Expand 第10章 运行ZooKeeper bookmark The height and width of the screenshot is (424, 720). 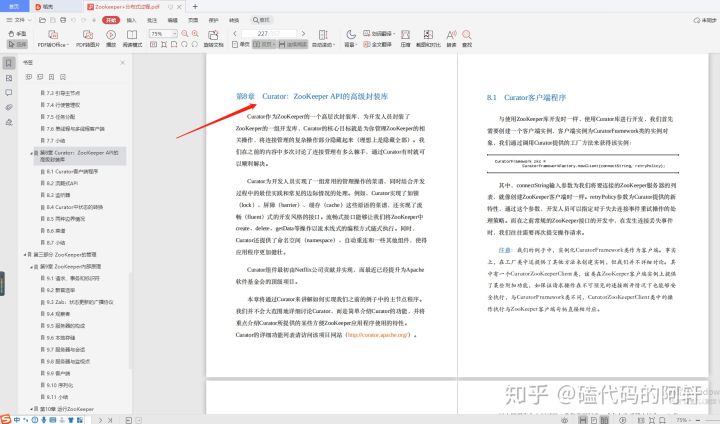31,409
